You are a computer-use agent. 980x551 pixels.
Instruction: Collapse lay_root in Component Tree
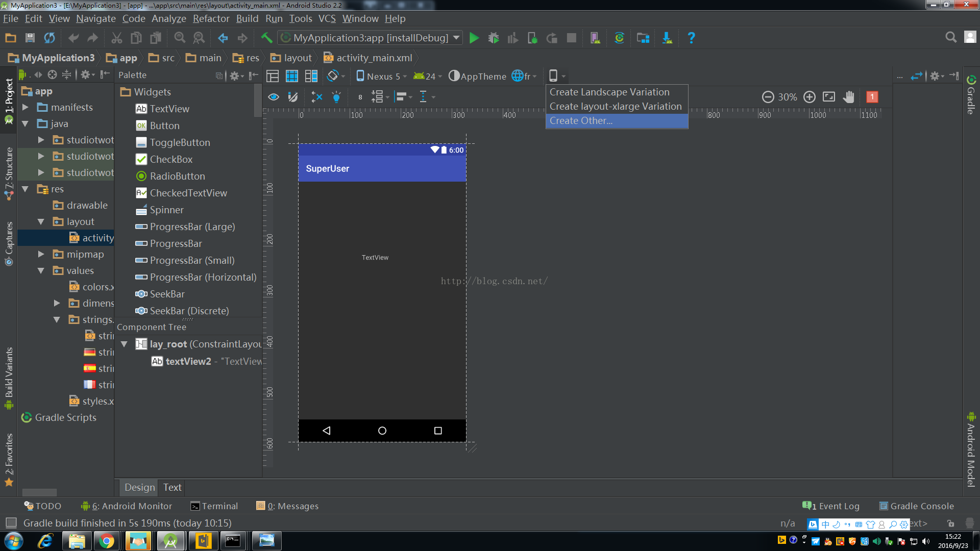[124, 344]
